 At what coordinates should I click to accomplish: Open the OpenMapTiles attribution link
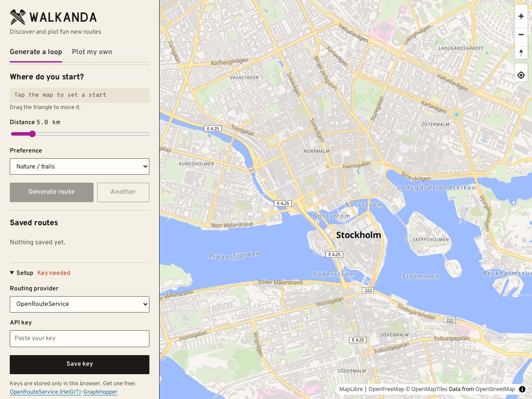[426, 389]
